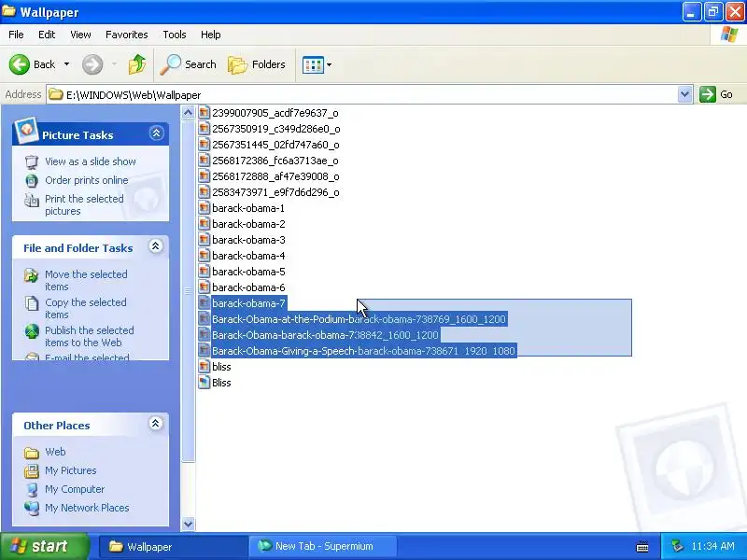Click the My Network Places icon
This screenshot has width=747, height=560.
pos(32,508)
